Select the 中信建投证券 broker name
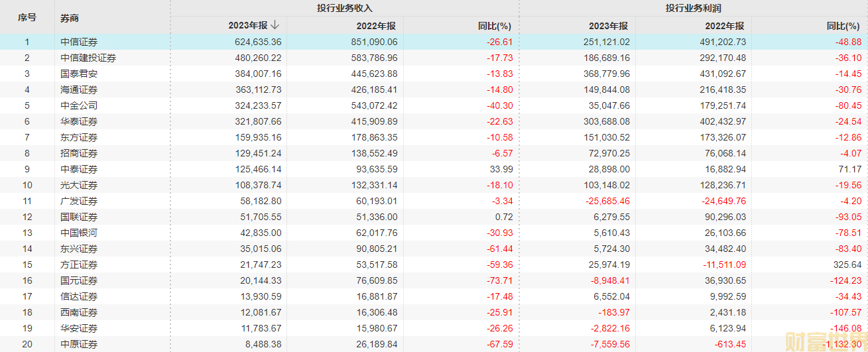 click(x=88, y=58)
